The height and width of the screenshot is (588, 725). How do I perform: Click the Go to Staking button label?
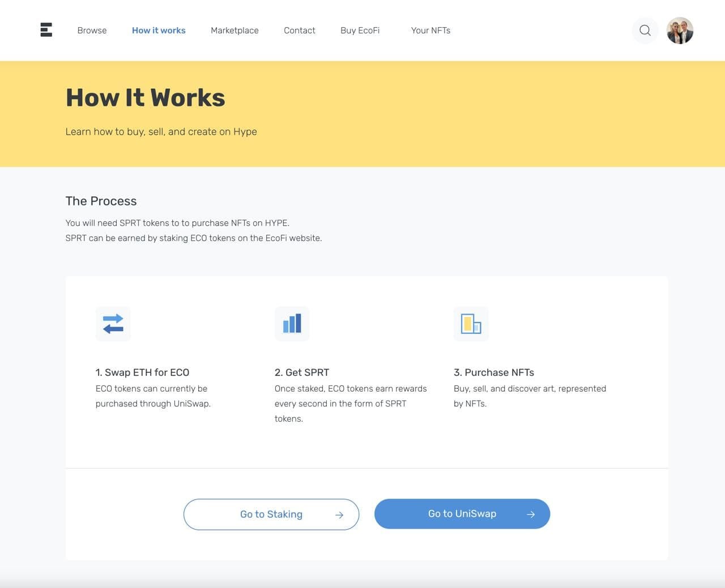[x=271, y=514]
